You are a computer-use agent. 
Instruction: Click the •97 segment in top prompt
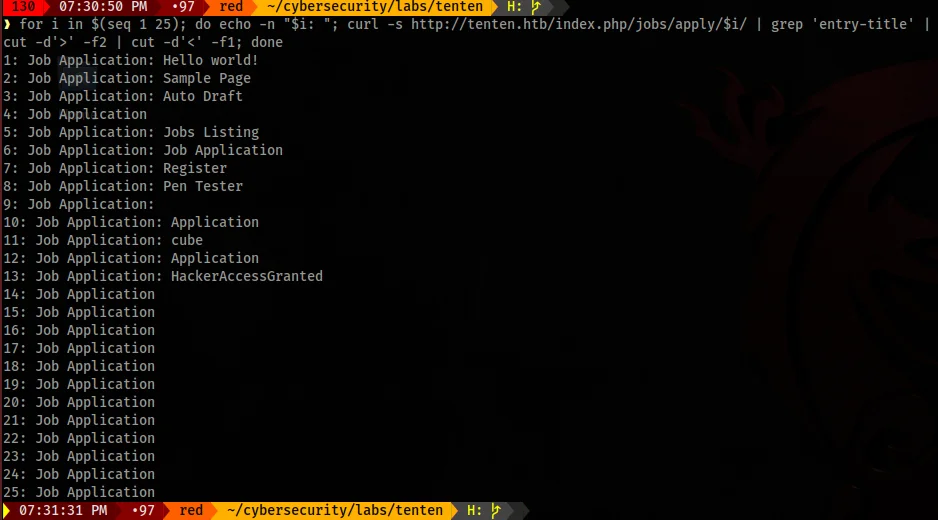(x=183, y=7)
